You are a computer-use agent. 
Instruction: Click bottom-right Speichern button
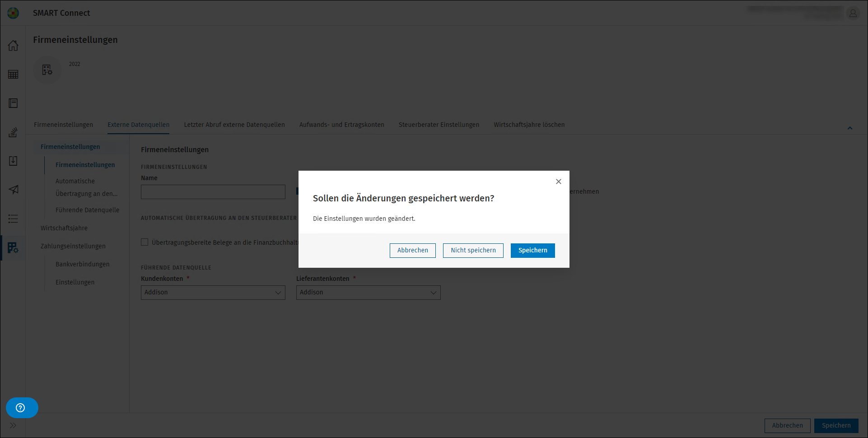click(x=836, y=426)
